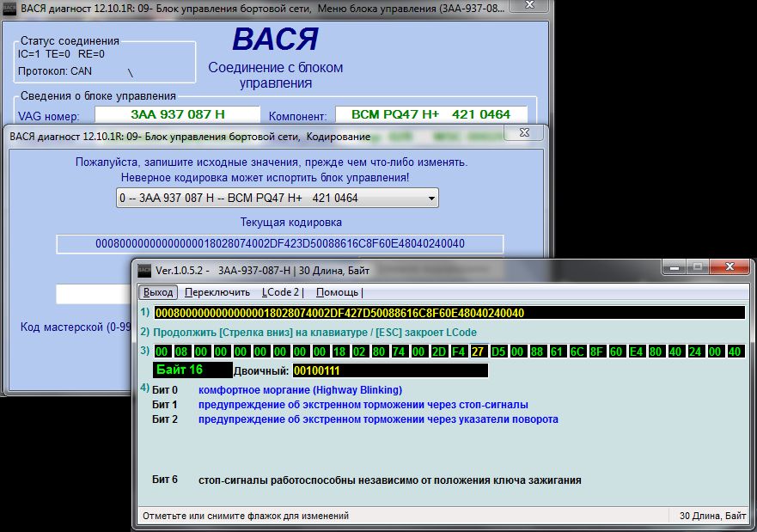Image resolution: width=757 pixels, height=532 pixels.
Task: Select byte cell E4
Action: (x=636, y=352)
